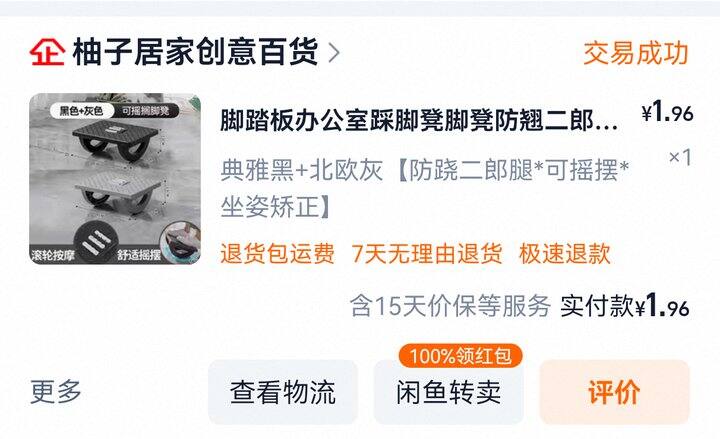The height and width of the screenshot is (439, 720).
Task: Click the 交易成功 order status label
Action: click(636, 53)
